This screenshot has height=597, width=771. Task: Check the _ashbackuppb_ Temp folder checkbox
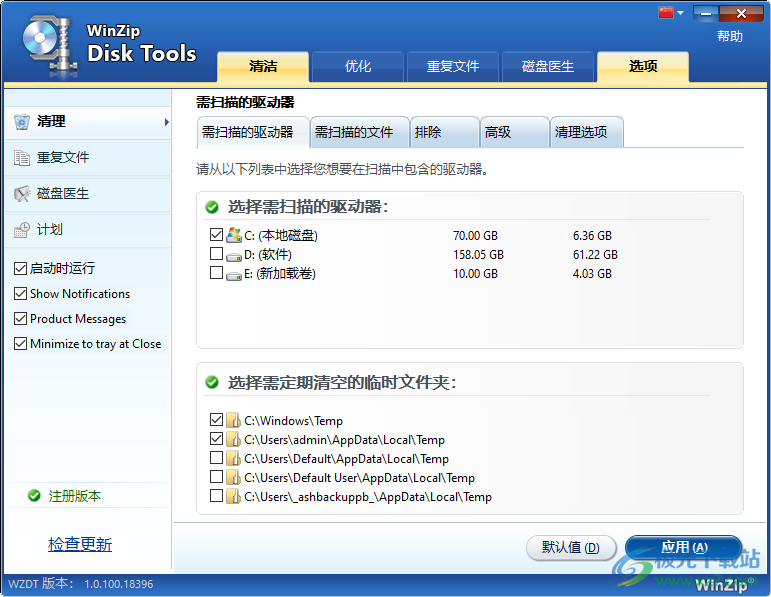pyautogui.click(x=216, y=495)
